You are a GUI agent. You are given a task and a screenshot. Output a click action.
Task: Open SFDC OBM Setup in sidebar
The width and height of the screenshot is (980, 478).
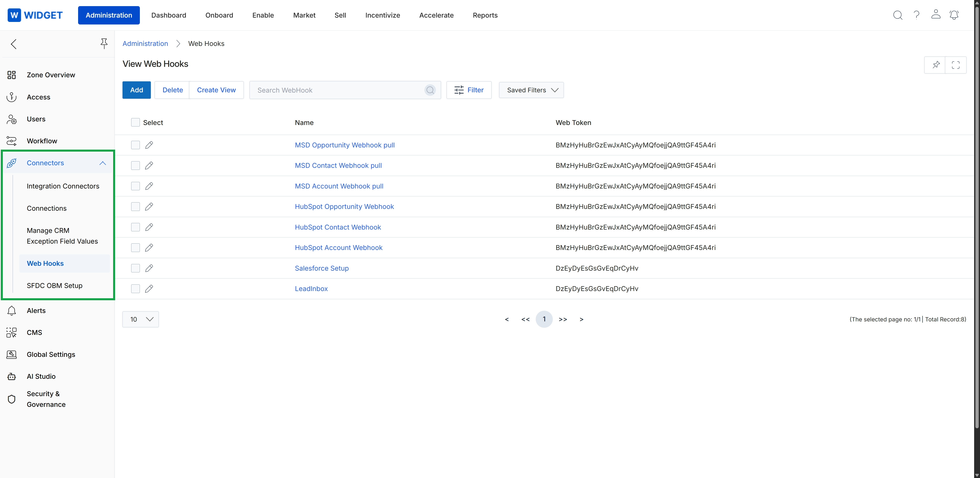[x=54, y=286]
